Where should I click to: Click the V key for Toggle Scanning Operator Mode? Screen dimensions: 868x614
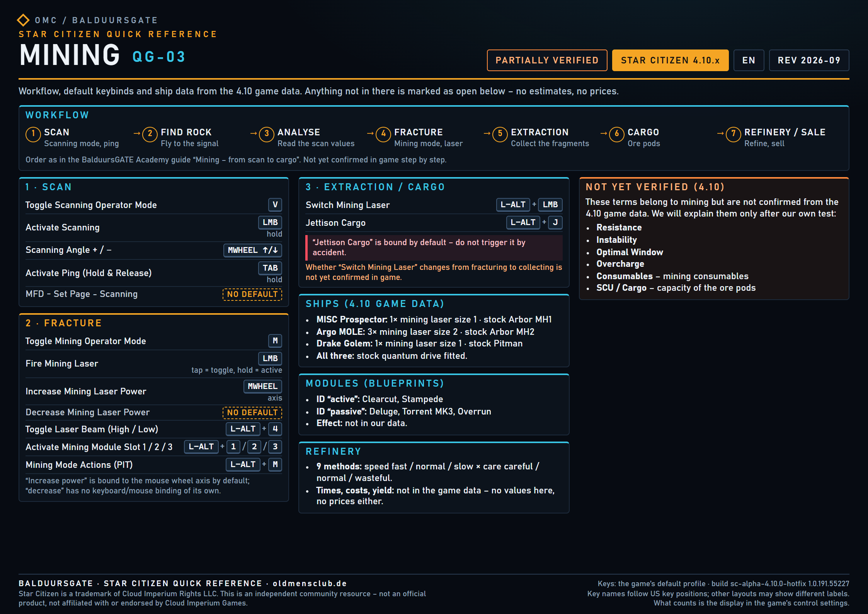point(275,205)
